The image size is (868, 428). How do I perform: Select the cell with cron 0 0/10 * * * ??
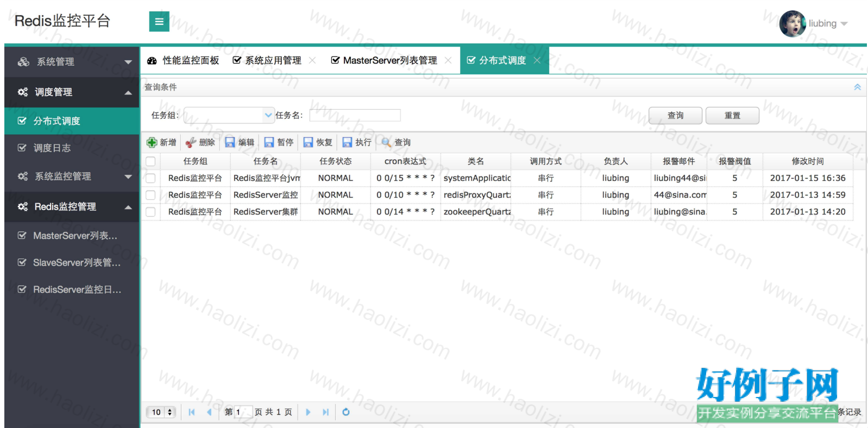(x=406, y=195)
